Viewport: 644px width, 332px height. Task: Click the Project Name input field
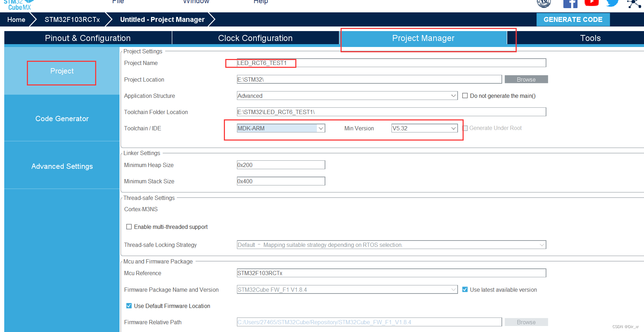[391, 63]
